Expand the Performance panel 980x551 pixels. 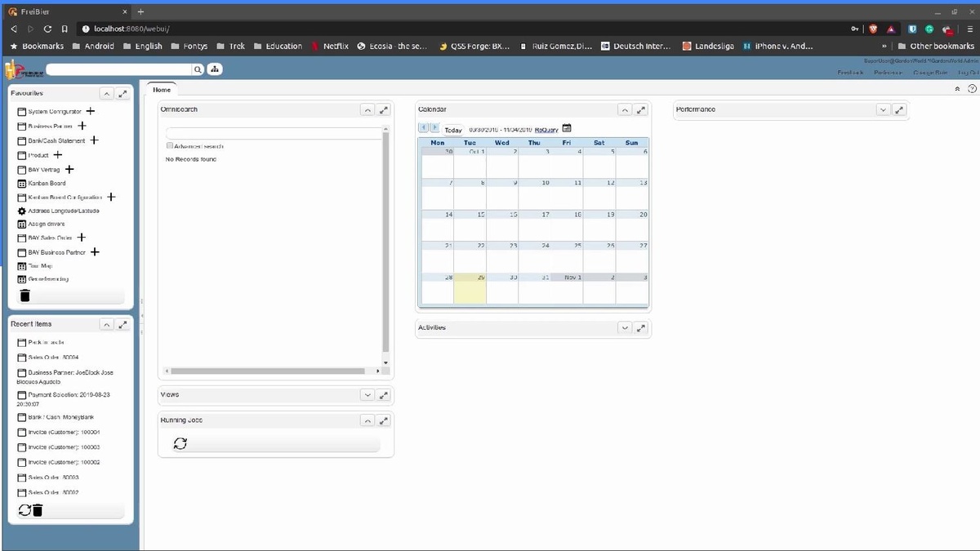[882, 109]
